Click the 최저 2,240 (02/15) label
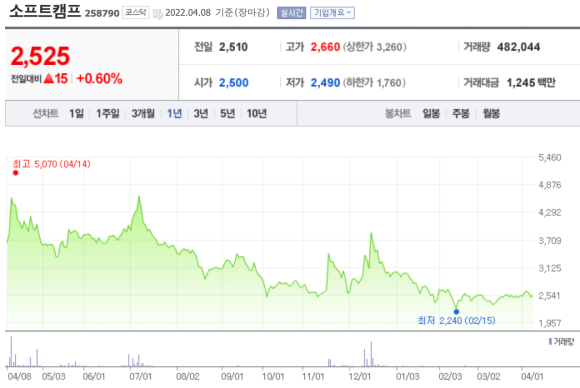 pos(456,320)
